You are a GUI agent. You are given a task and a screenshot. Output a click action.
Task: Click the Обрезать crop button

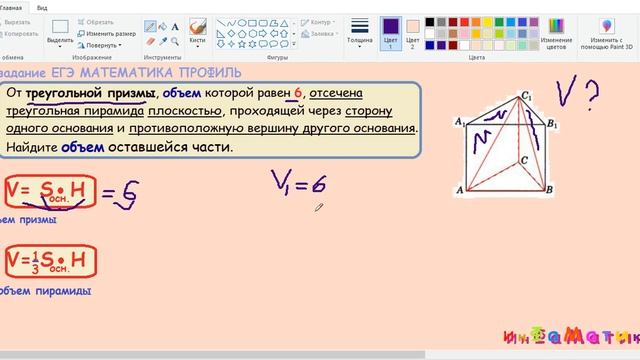coord(96,22)
